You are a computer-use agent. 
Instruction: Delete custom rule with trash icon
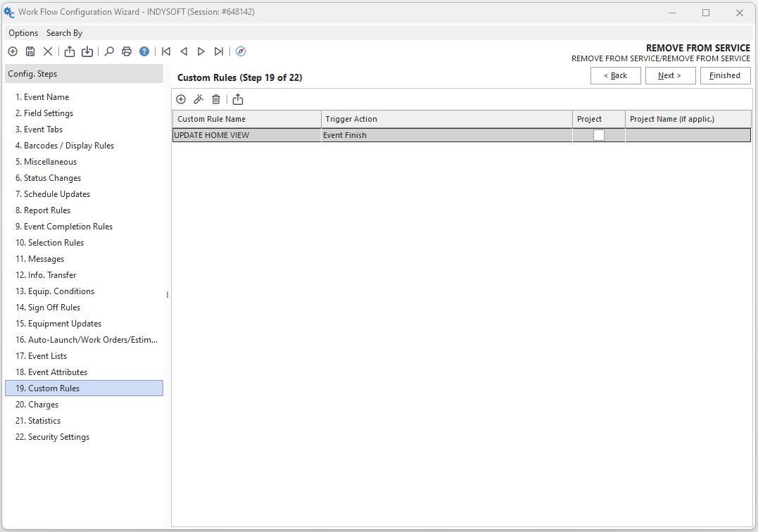(x=216, y=99)
